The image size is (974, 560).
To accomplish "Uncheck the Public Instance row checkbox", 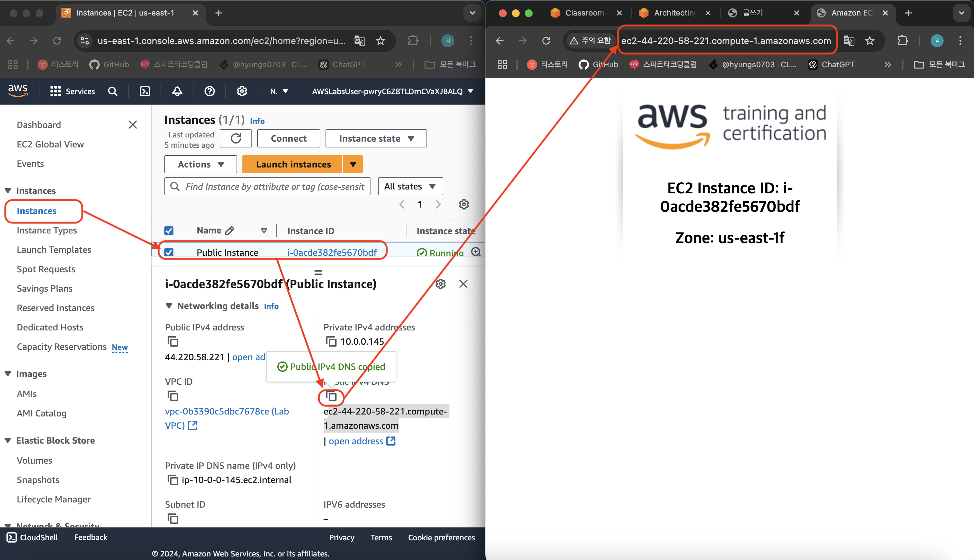I will pos(169,252).
